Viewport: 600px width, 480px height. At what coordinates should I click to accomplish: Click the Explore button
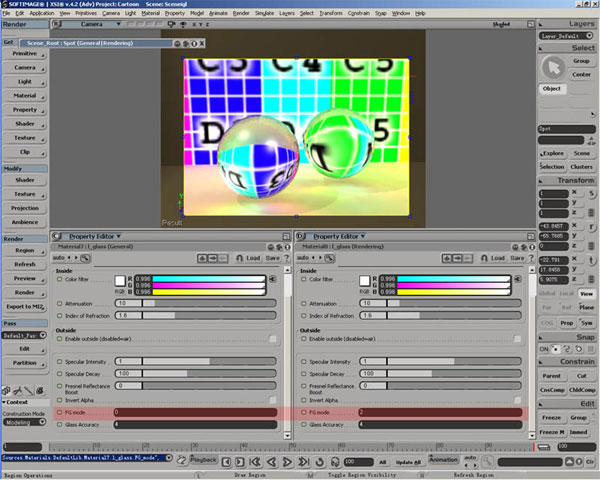coord(552,153)
